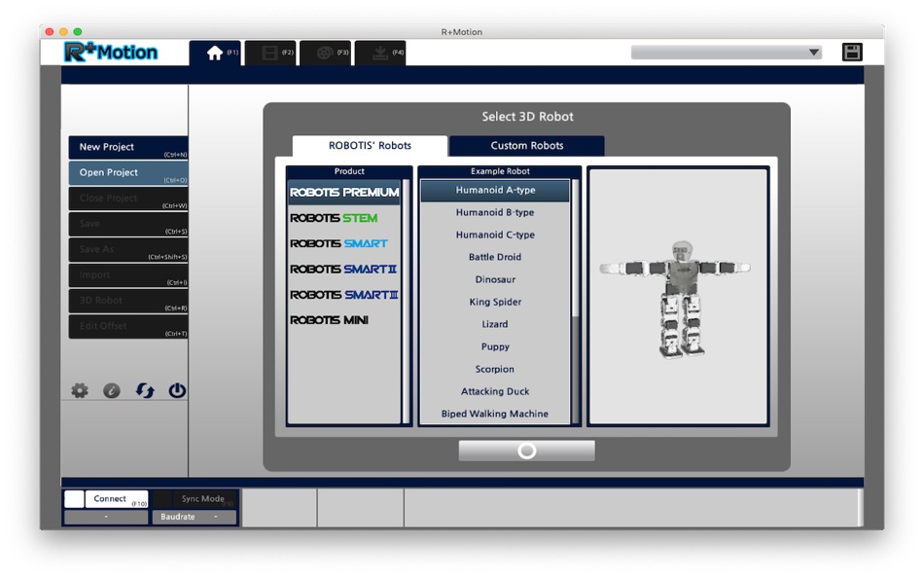
Task: Select Scorpion example robot
Action: [x=495, y=369]
